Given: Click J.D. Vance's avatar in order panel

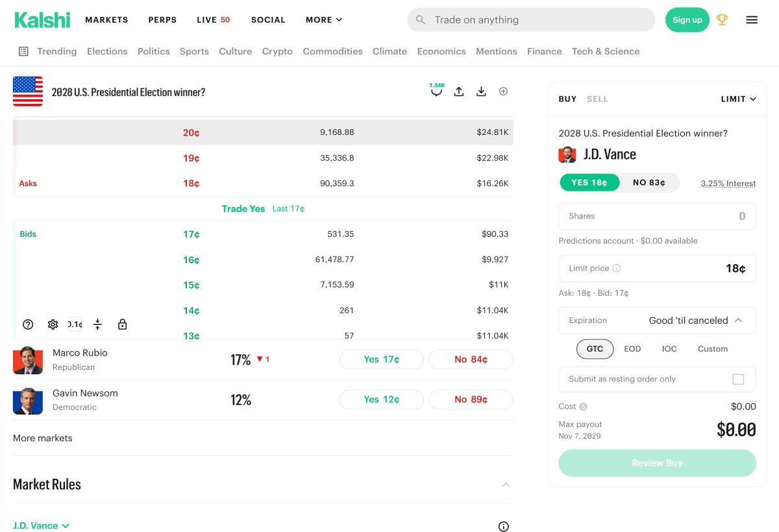Looking at the screenshot, I should 567,154.
